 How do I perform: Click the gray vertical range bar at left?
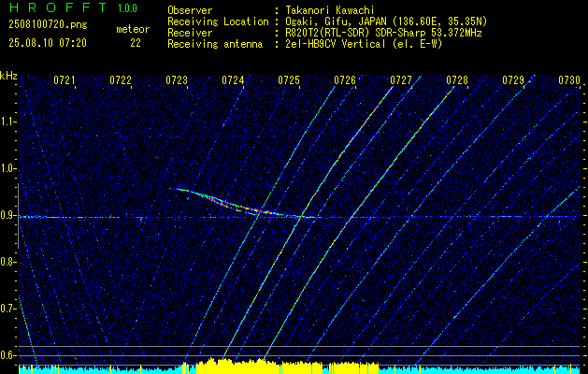18,216
